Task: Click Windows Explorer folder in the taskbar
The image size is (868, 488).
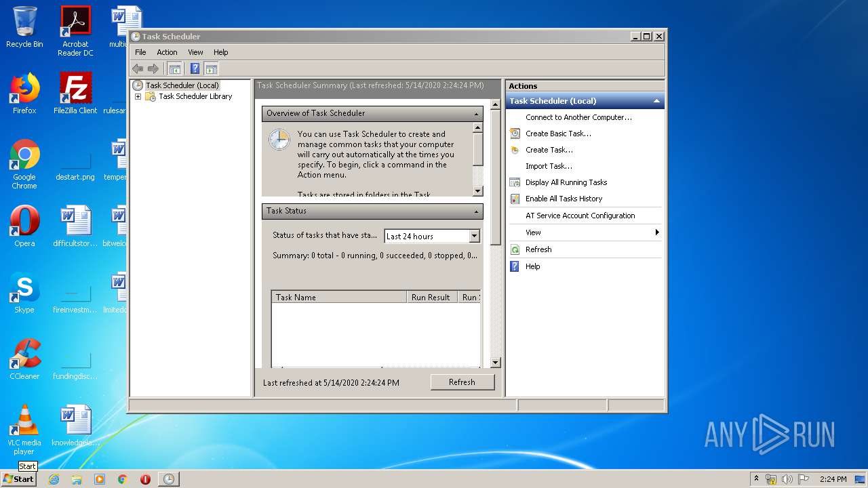Action: point(77,479)
